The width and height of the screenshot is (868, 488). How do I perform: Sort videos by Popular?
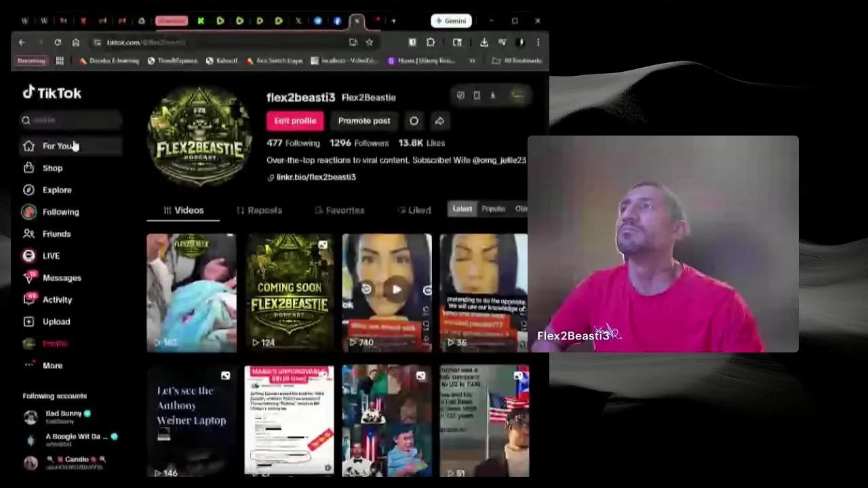[493, 209]
